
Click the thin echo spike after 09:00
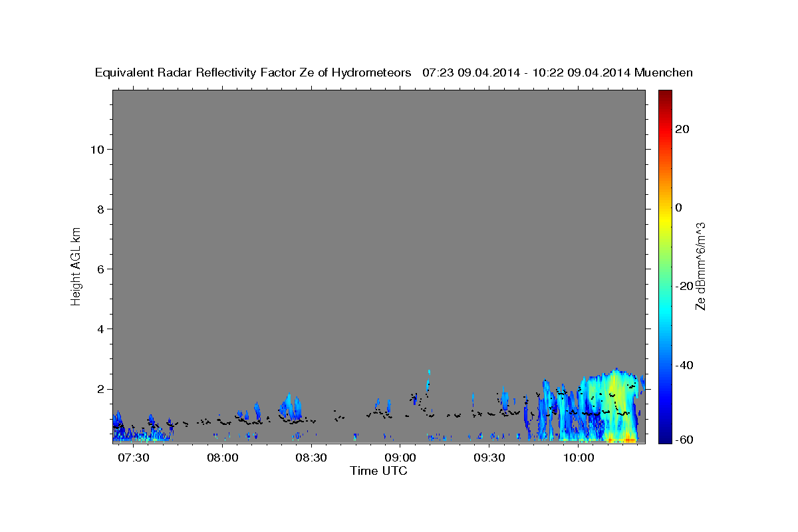tap(429, 382)
